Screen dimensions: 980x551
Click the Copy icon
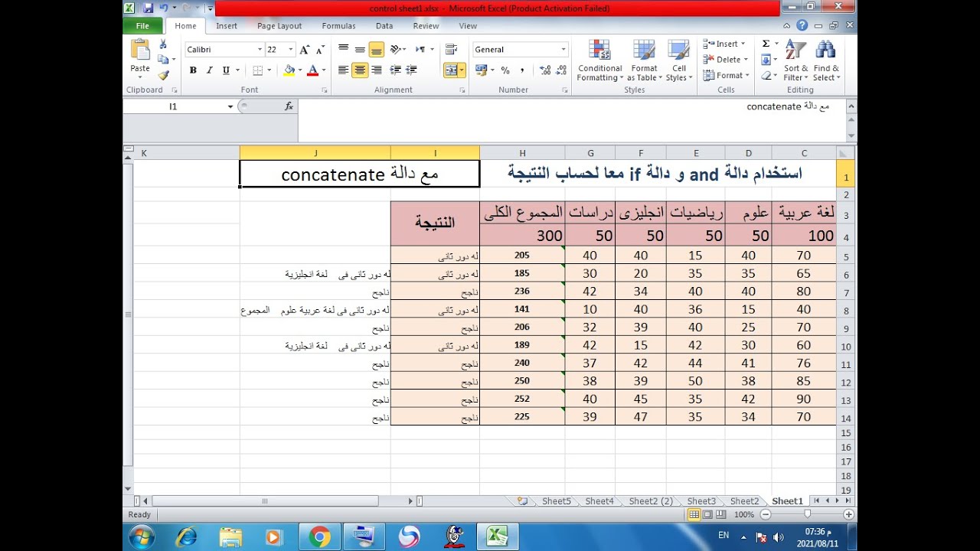pos(162,59)
